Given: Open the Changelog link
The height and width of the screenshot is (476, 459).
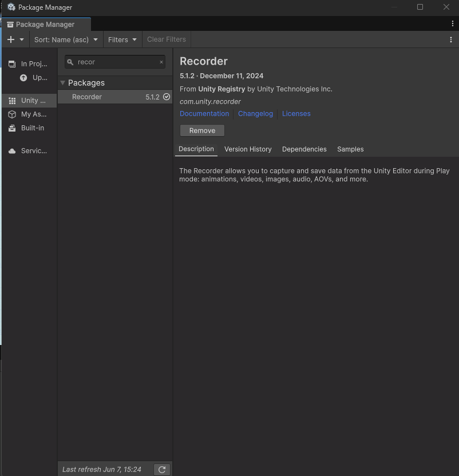Looking at the screenshot, I should 255,113.
